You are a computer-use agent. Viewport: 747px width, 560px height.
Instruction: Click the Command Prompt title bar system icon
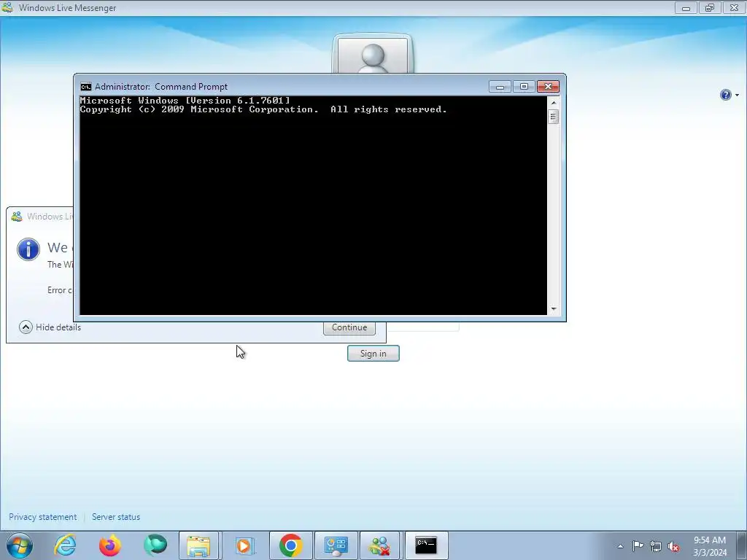tap(86, 87)
